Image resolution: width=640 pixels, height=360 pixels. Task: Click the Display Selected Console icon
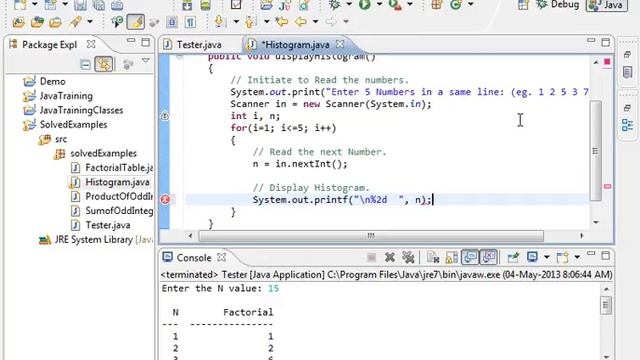(532, 257)
